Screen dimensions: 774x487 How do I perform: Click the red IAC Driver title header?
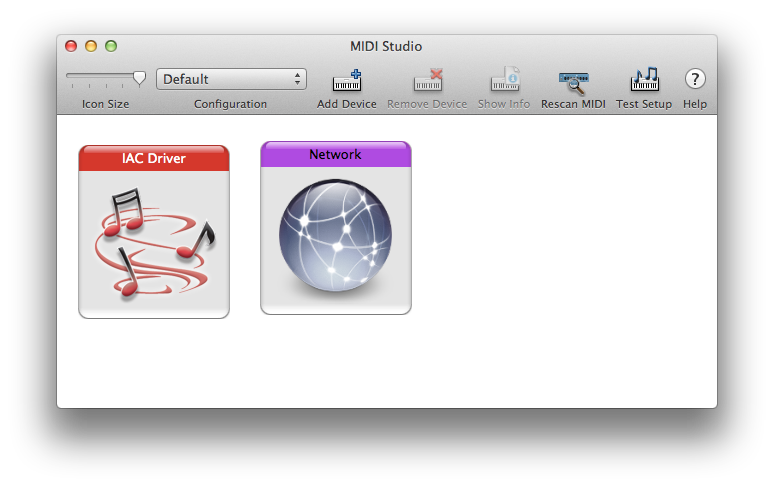point(154,158)
